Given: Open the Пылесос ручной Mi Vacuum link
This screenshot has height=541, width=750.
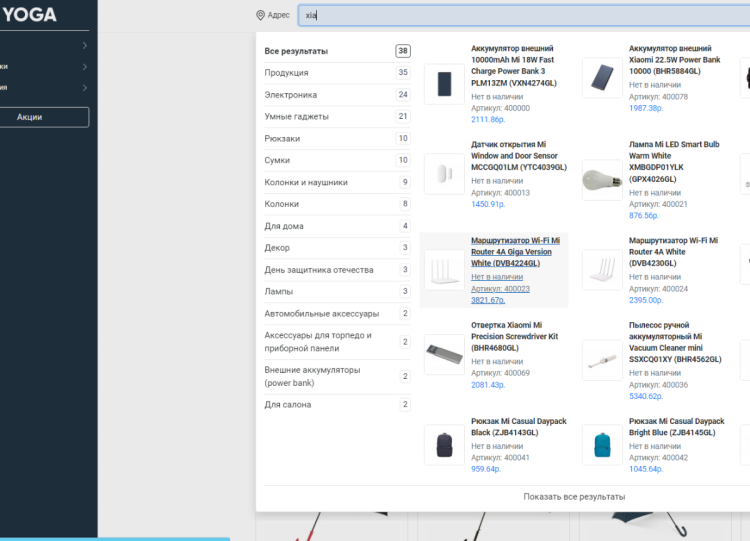Looking at the screenshot, I should (675, 342).
